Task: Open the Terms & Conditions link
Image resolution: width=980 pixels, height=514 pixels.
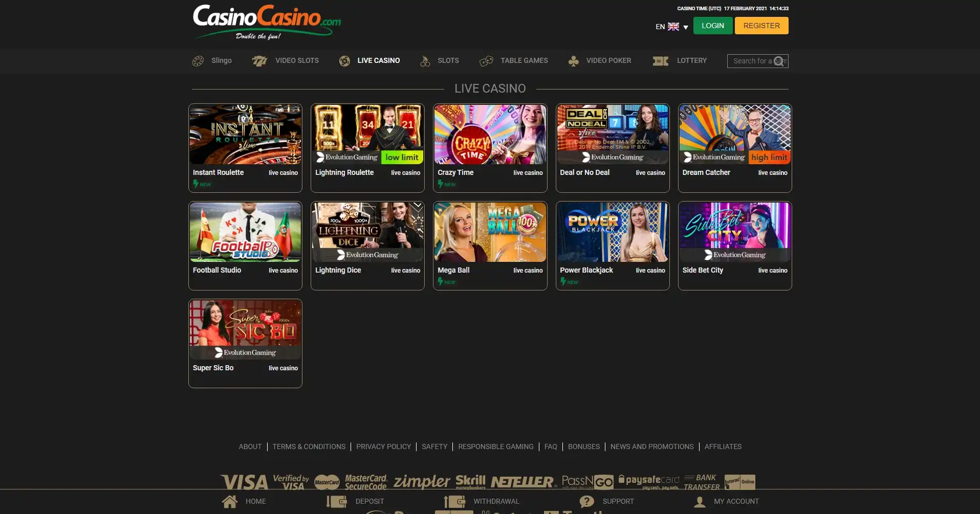Action: click(309, 446)
